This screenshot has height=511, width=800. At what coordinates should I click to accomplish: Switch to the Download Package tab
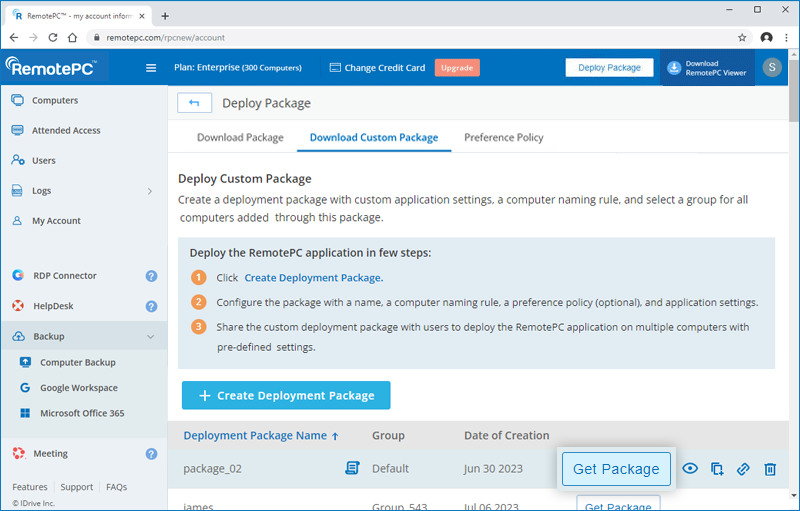(x=240, y=138)
